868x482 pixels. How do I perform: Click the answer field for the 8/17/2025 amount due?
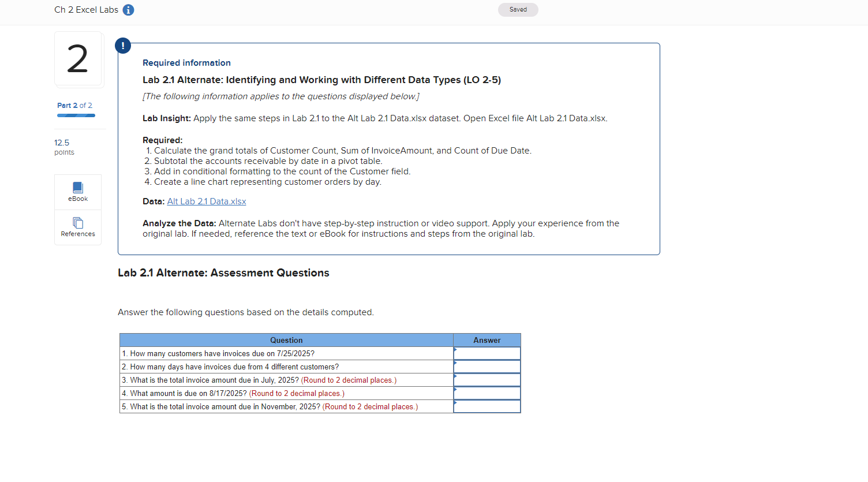(487, 393)
